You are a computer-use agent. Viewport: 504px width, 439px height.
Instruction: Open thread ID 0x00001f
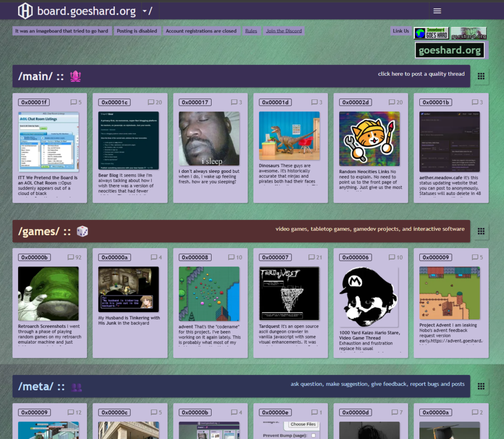[34, 102]
